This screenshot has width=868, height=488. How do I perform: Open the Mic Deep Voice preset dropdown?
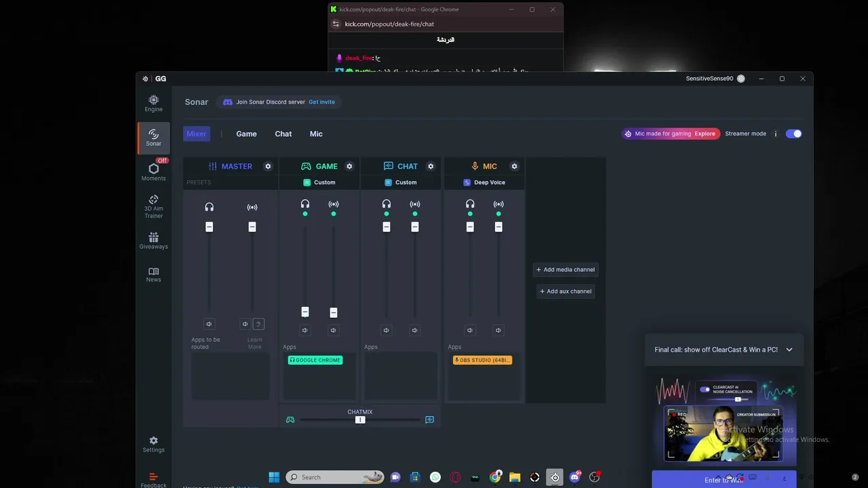pos(484,182)
